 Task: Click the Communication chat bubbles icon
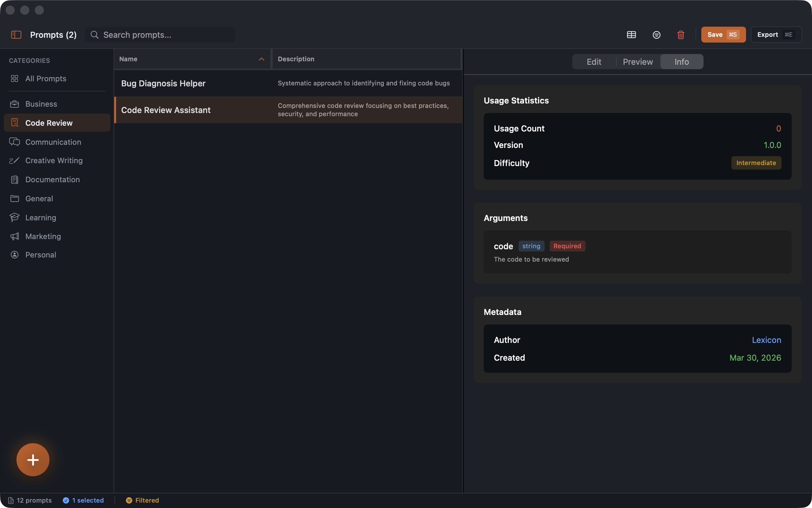pos(14,142)
